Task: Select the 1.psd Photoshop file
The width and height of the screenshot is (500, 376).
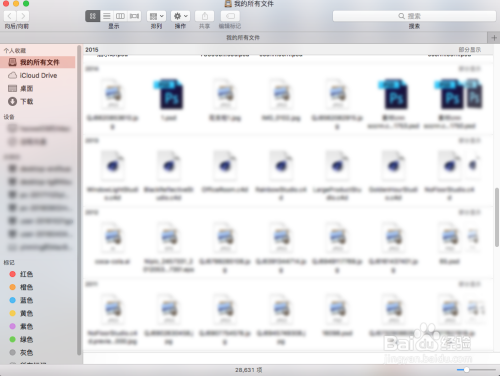Action: click(x=170, y=99)
